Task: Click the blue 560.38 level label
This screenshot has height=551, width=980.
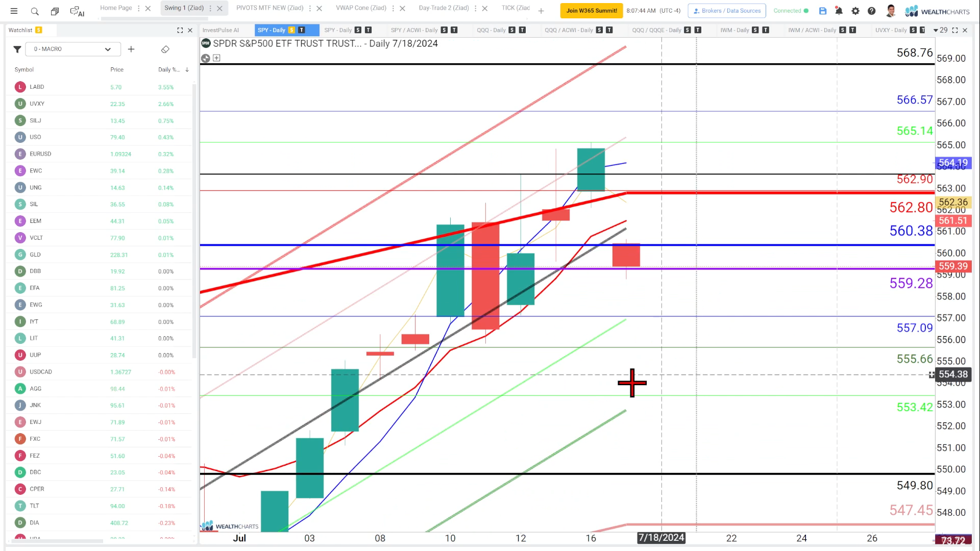Action: point(911,231)
